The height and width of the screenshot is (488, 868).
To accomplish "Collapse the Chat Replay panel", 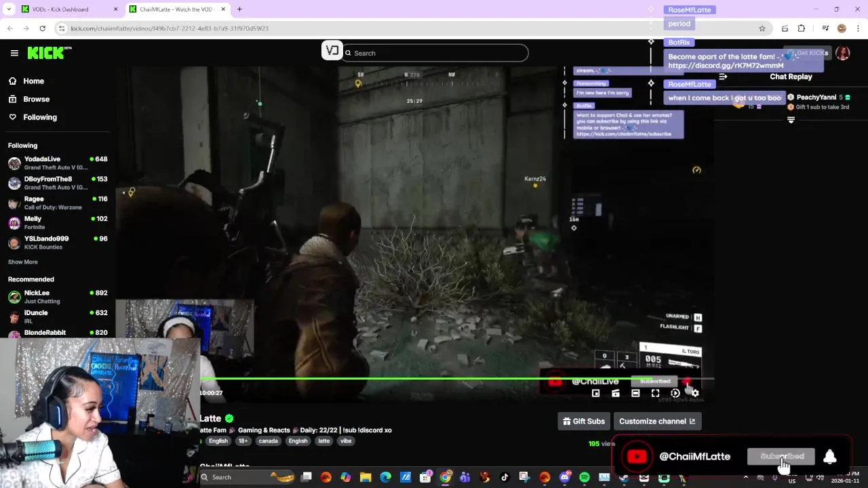I will click(x=723, y=77).
